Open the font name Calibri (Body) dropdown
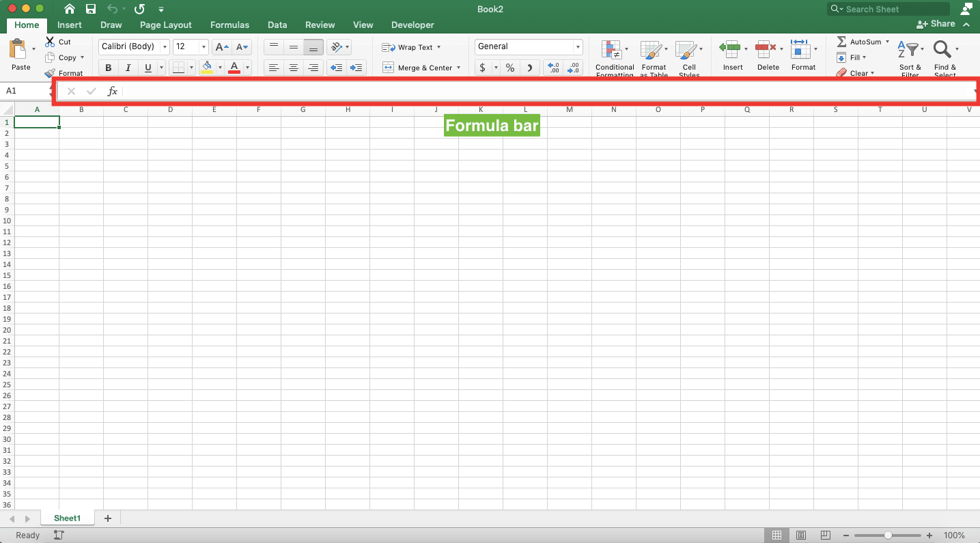 click(x=165, y=47)
